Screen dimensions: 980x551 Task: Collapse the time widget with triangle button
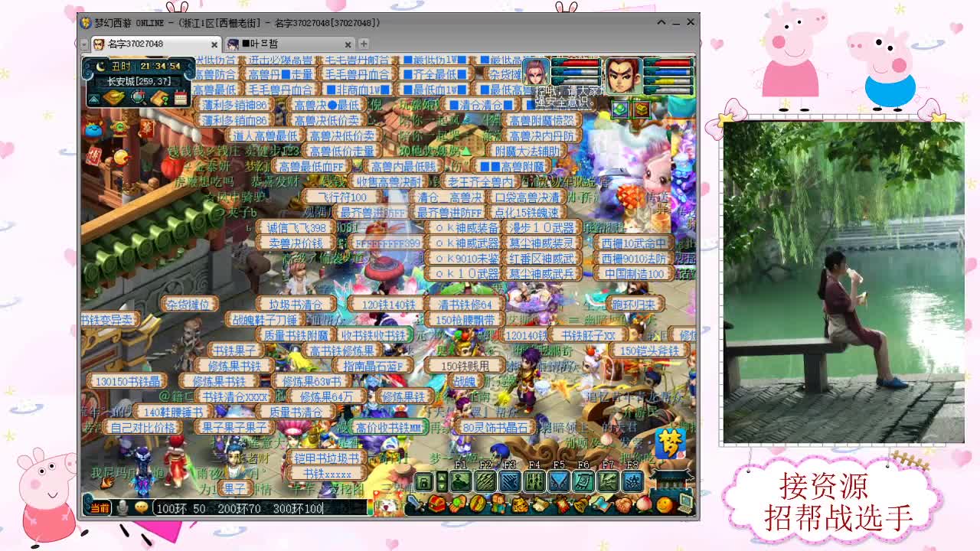coord(93,98)
